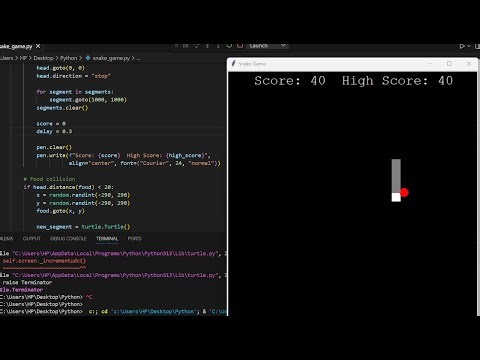This screenshot has width=480, height=360.
Task: Switch to the TERMINAL panel tab
Action: click(107, 239)
